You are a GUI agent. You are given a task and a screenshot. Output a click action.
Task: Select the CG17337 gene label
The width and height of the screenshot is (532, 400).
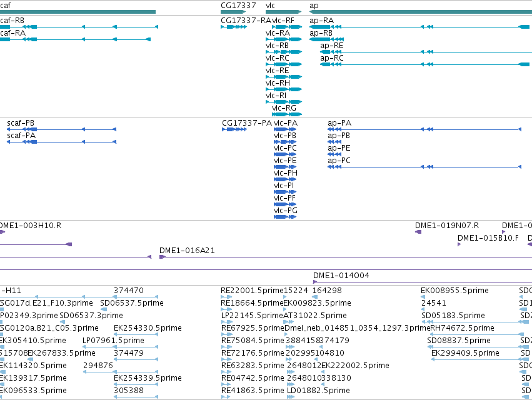238,6
